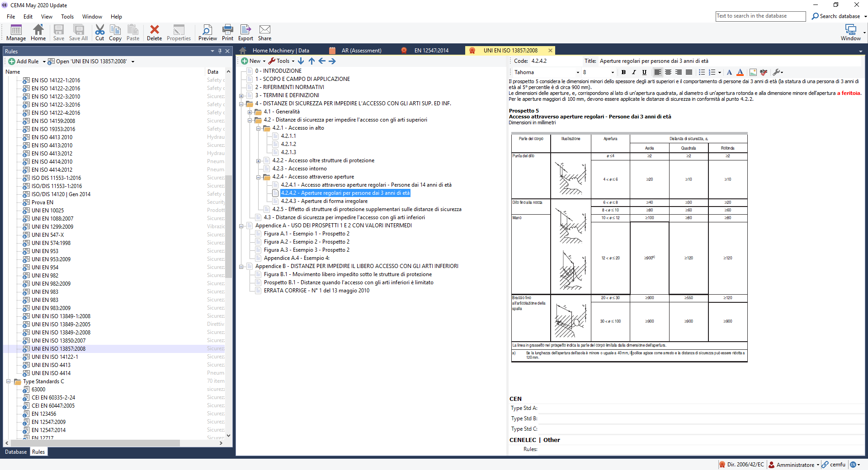Toggle bold formatting
Screen dimensions: 868x470
623,72
